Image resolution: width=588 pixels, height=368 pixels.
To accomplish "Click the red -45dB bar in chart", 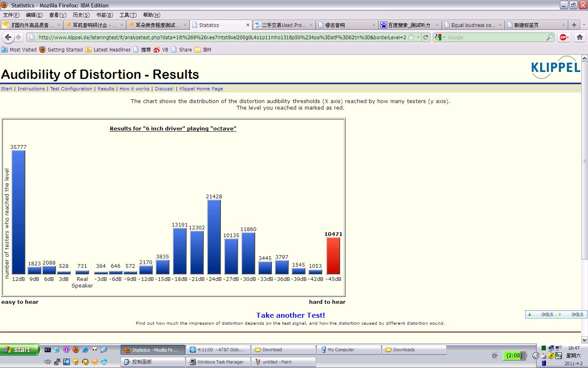I will 333,256.
